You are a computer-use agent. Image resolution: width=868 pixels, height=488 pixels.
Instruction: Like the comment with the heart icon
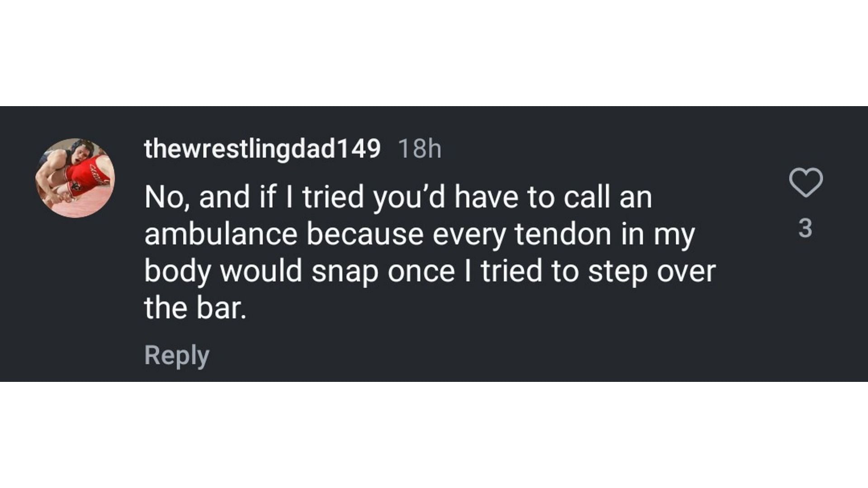coord(806,182)
